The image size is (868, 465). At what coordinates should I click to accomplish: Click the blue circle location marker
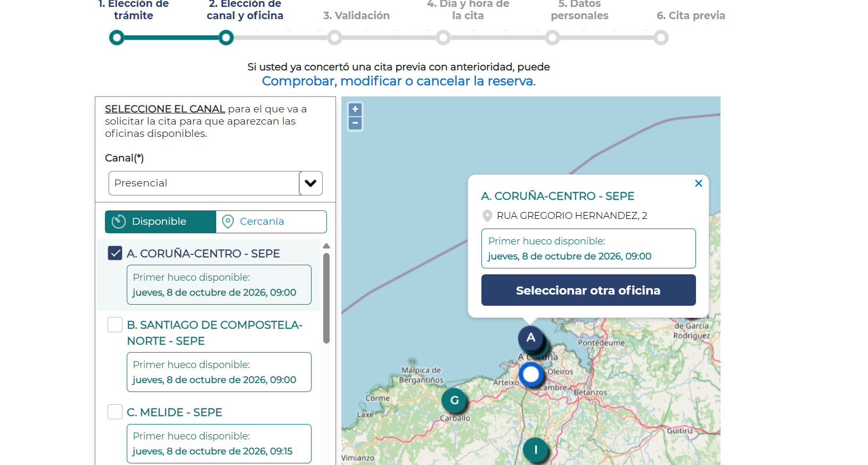[531, 375]
